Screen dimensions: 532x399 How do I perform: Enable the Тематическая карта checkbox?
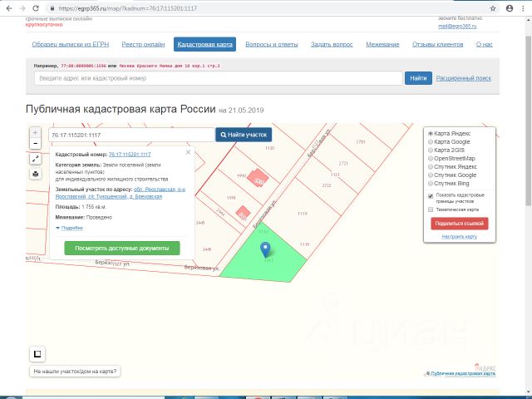click(430, 209)
